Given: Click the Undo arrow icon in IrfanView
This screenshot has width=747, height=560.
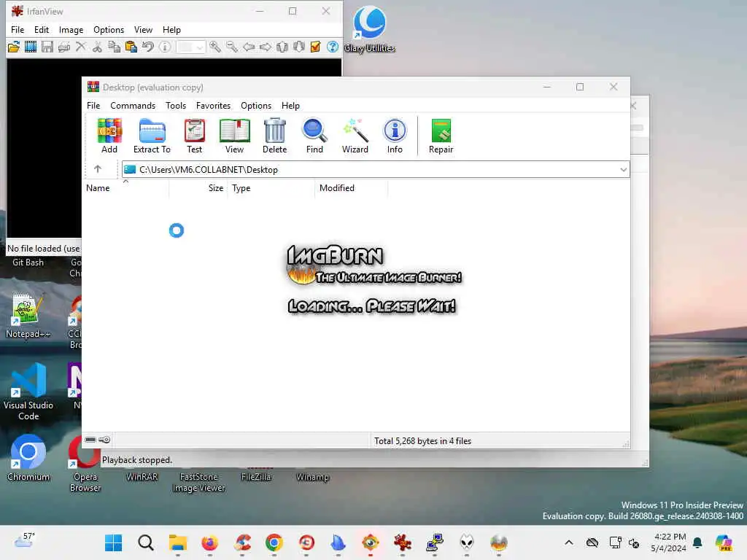Looking at the screenshot, I should 148,47.
